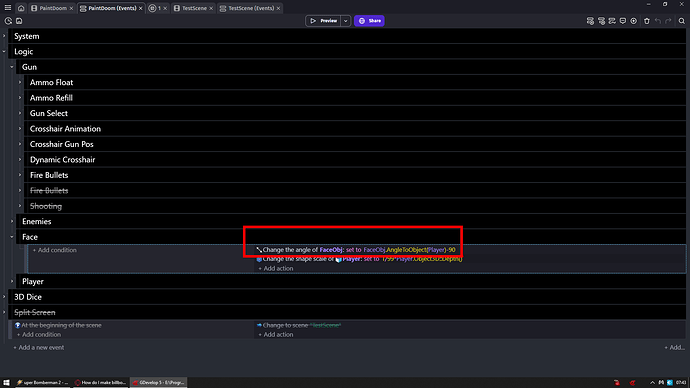The image size is (690, 388).
Task: Open the Preview options dropdown arrow
Action: [345, 21]
